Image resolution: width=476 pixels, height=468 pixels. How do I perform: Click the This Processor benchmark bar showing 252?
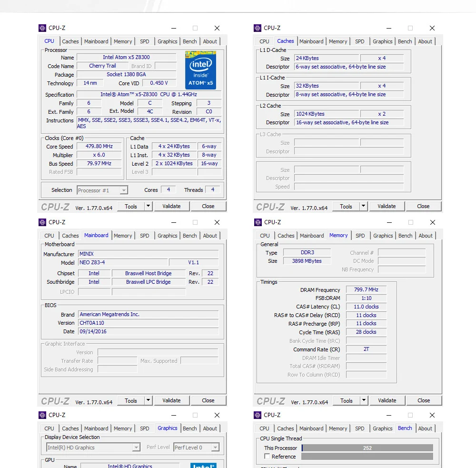(367, 448)
